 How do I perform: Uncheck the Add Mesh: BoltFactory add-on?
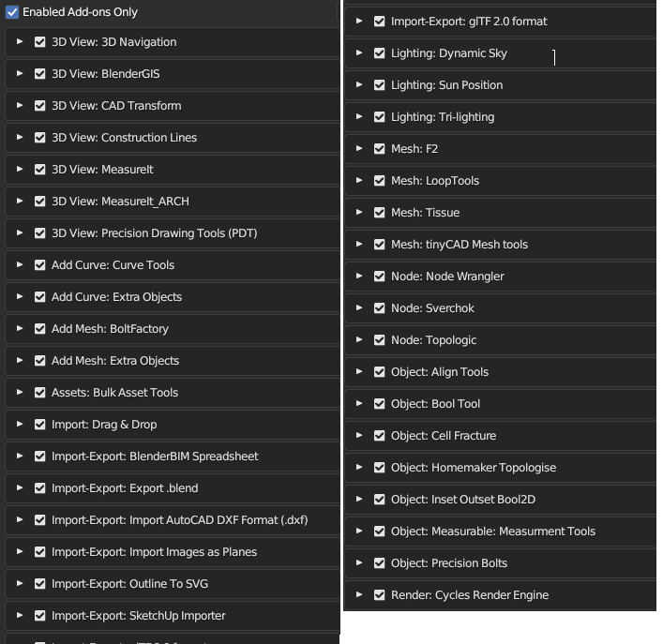coord(39,329)
